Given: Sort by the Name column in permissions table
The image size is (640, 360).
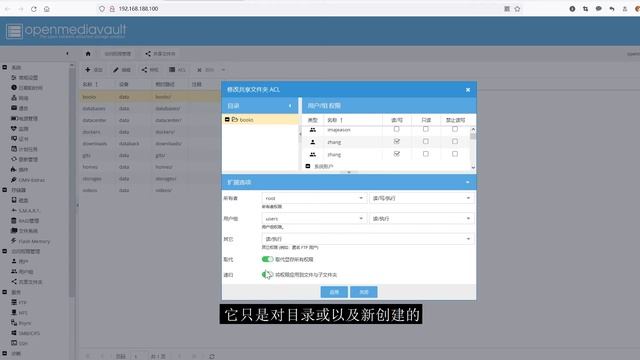Looking at the screenshot, I should point(353,120).
